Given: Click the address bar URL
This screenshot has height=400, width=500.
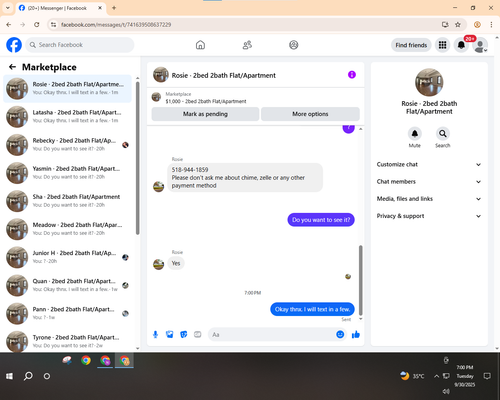Looking at the screenshot, I should [116, 25].
